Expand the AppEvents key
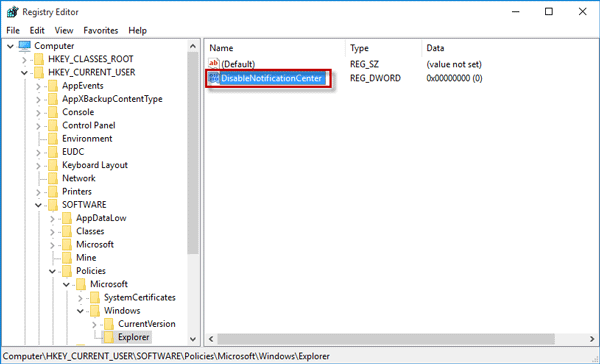 pyautogui.click(x=38, y=86)
